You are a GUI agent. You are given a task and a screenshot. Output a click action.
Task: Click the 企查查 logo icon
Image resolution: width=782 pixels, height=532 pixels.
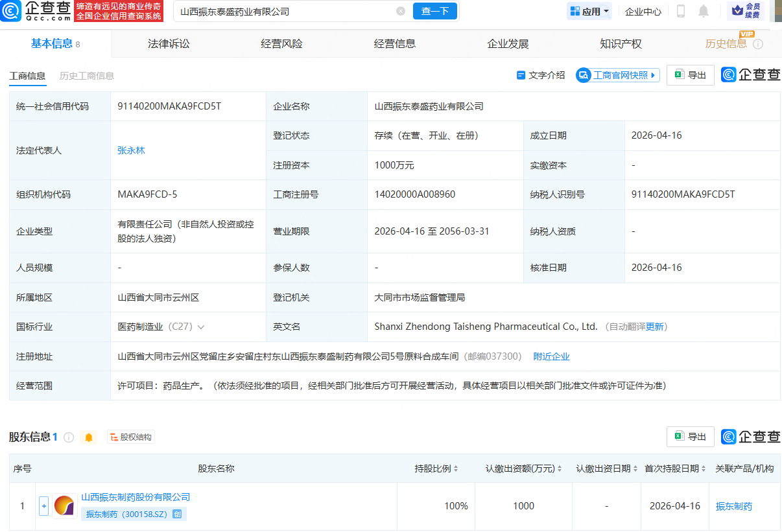pyautogui.click(x=10, y=12)
